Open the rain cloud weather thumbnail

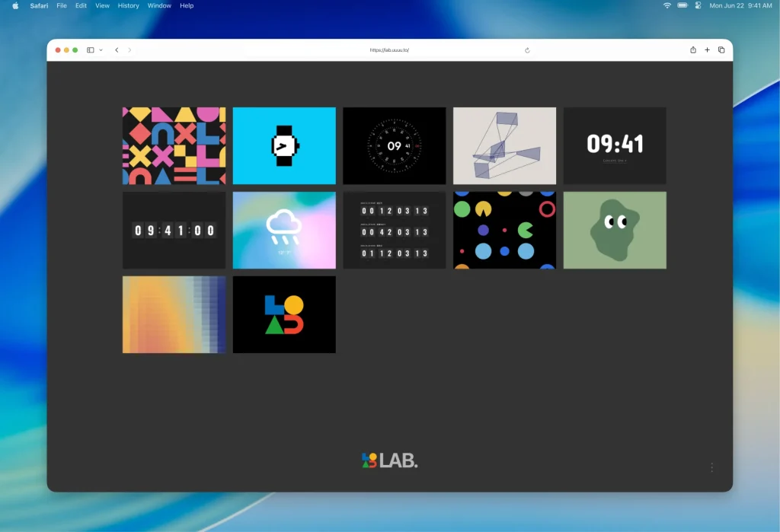[284, 230]
